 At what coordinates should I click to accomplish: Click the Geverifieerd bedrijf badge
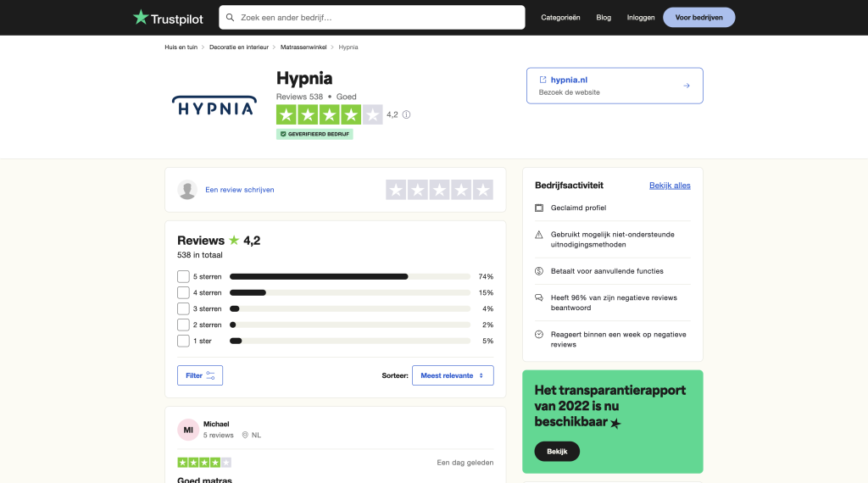(x=314, y=134)
